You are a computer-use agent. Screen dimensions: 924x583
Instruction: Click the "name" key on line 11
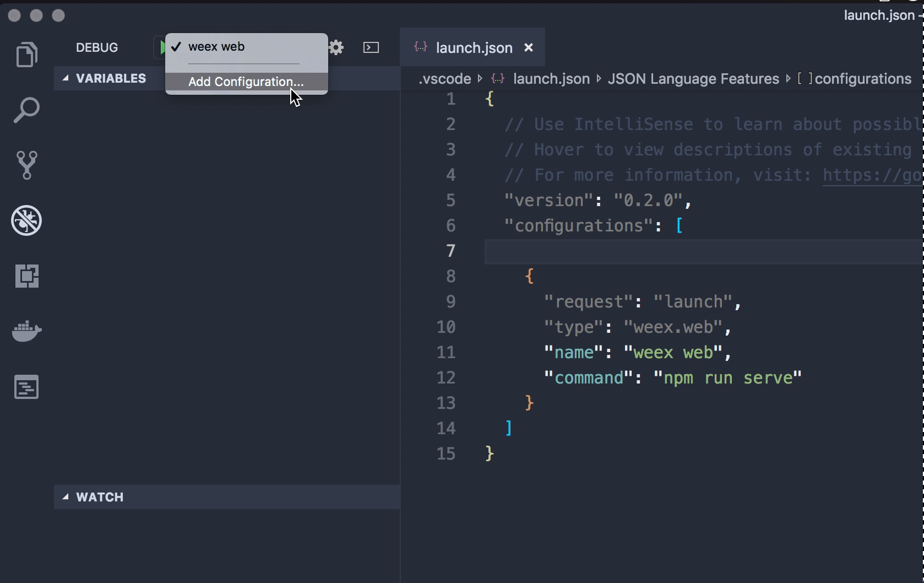[x=574, y=353]
